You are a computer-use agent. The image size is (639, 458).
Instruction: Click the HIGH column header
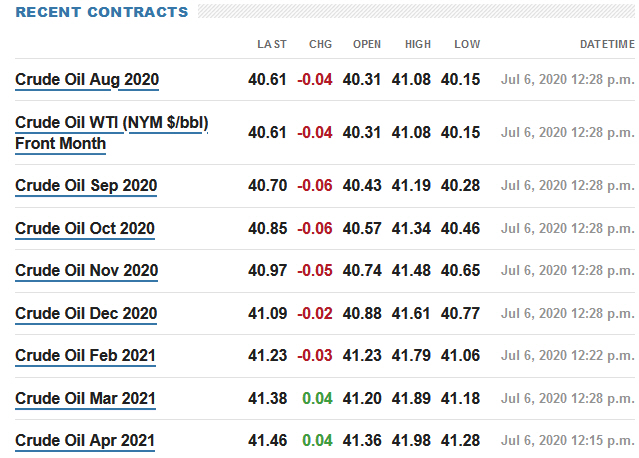pyautogui.click(x=418, y=45)
